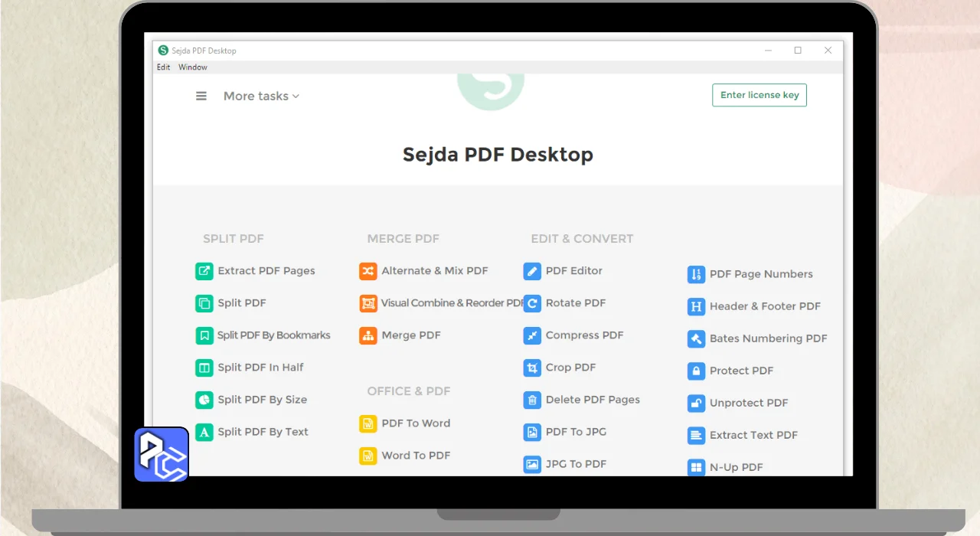Select the Split PDF By Size label
The image size is (980, 536).
click(x=263, y=400)
